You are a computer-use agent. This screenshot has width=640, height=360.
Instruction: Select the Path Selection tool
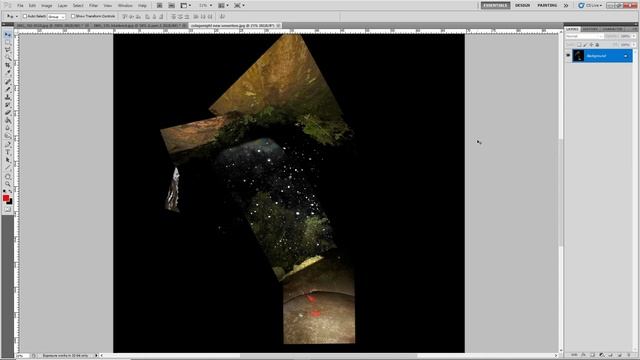coord(8,160)
